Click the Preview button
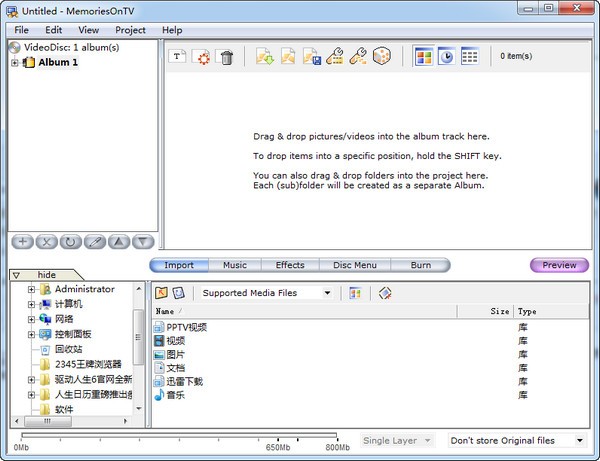 559,265
